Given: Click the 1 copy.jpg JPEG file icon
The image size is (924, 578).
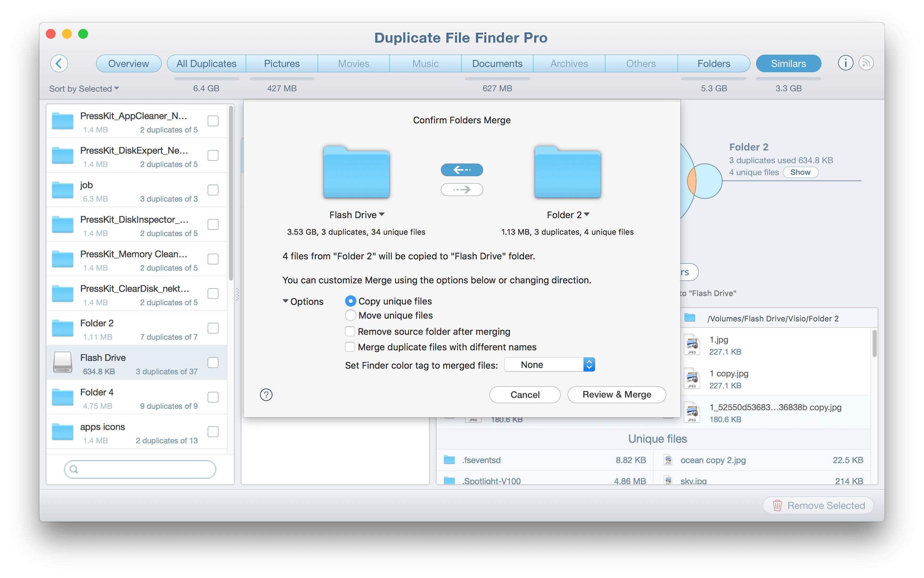Looking at the screenshot, I should [692, 379].
